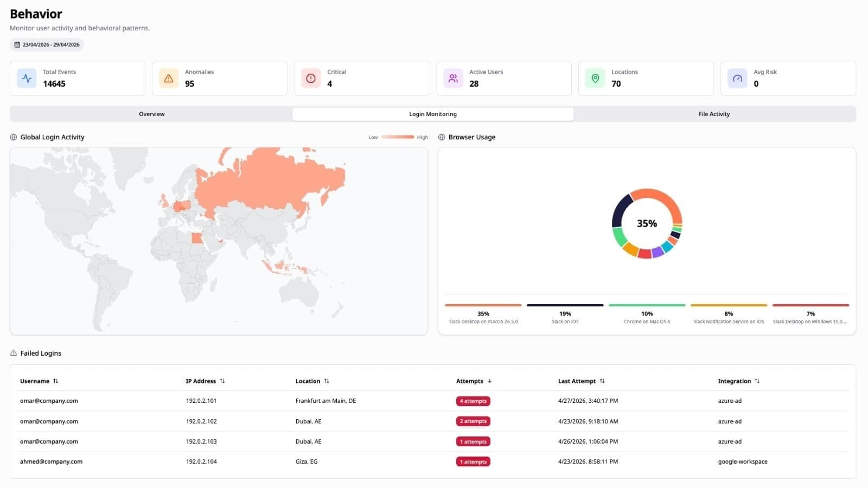Click the Anomalies warning triangle icon
Screen dimensions: 868x488
[x=169, y=78]
